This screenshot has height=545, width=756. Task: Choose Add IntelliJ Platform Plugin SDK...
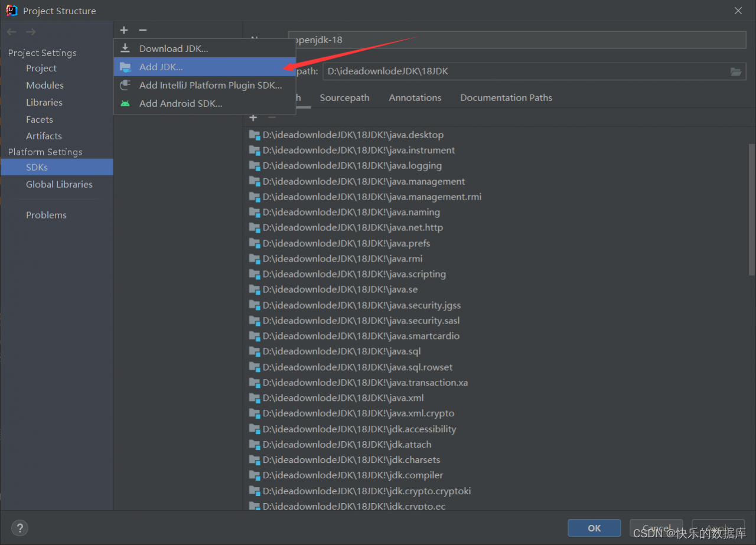pos(204,85)
